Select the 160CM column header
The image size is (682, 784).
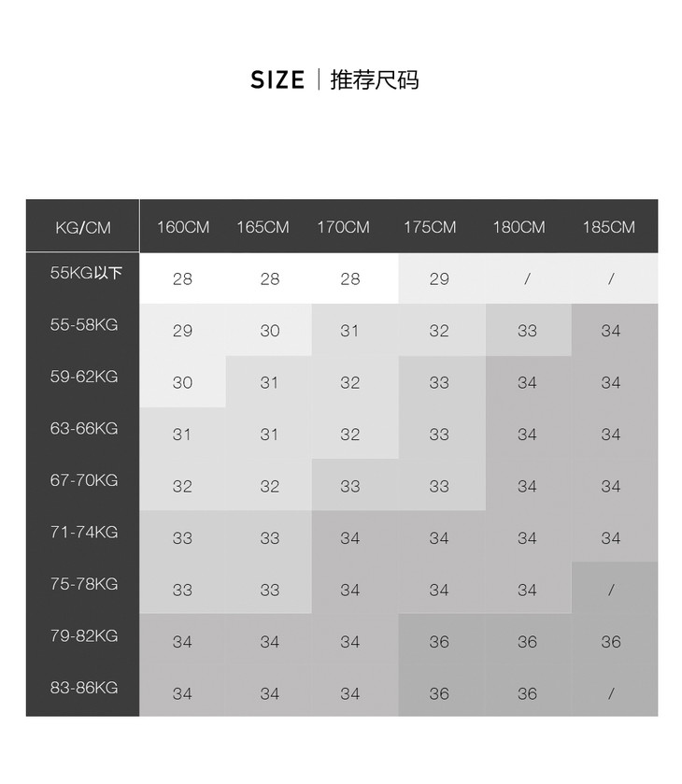tap(183, 227)
